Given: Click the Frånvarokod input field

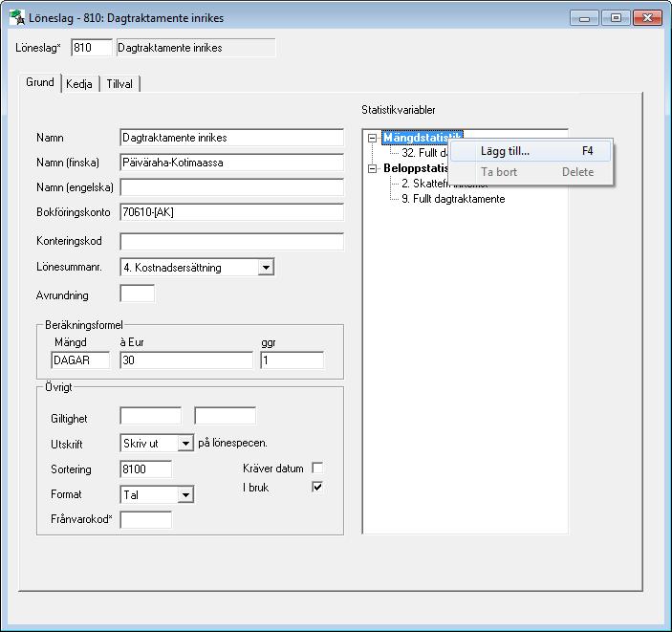Looking at the screenshot, I should click(145, 520).
